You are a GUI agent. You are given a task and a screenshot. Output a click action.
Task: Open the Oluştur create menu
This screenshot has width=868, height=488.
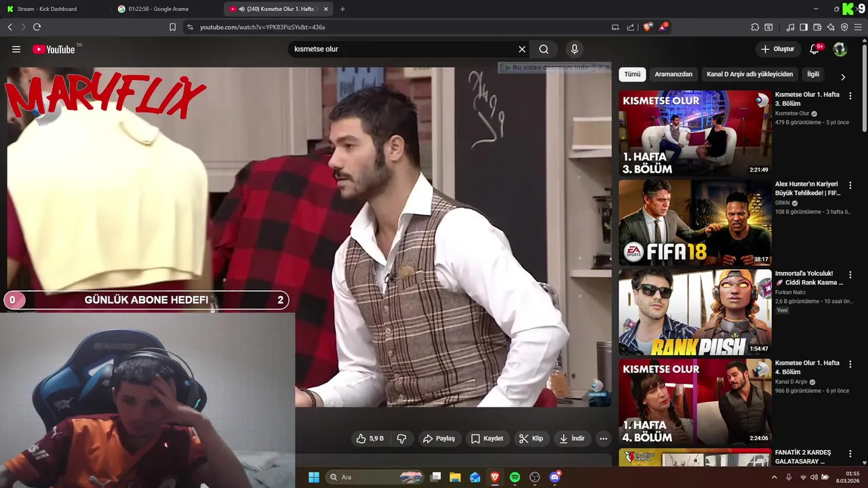click(x=777, y=49)
